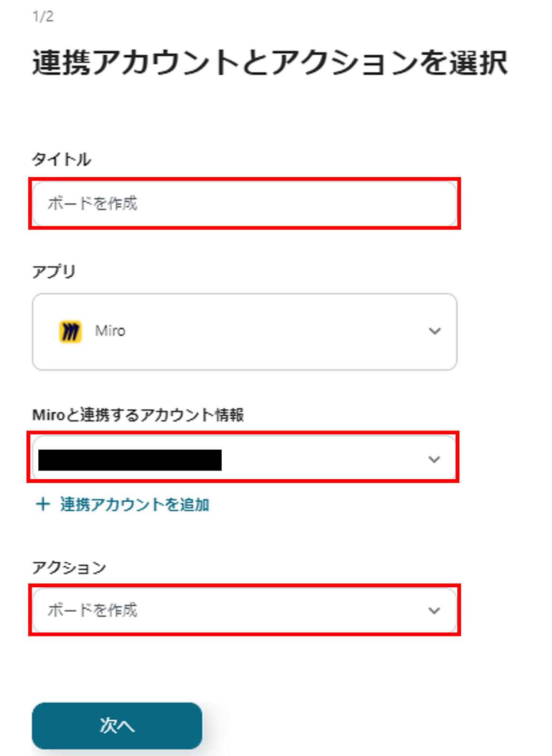Click the yellow Miro logo icon
The image size is (552, 756).
(70, 331)
